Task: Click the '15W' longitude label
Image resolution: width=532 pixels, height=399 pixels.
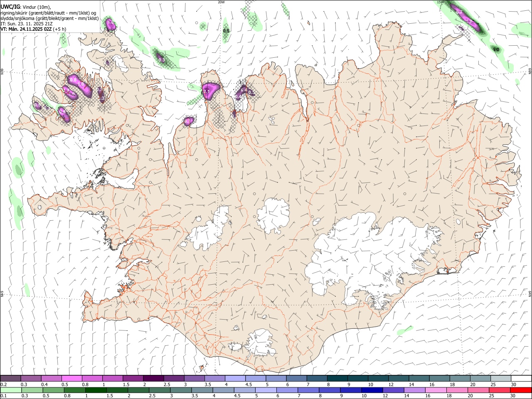Action: tap(441, 2)
